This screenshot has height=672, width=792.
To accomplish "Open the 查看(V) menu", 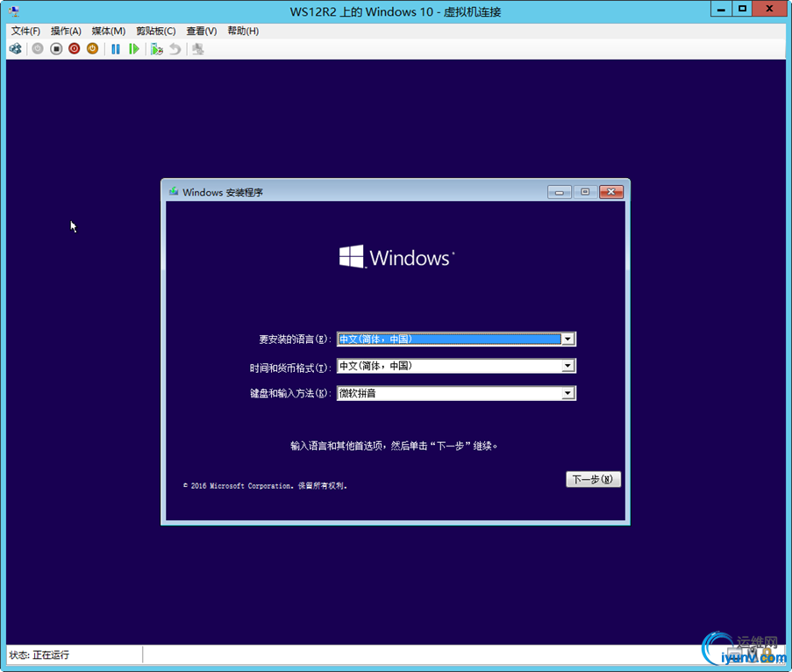I will tap(202, 31).
